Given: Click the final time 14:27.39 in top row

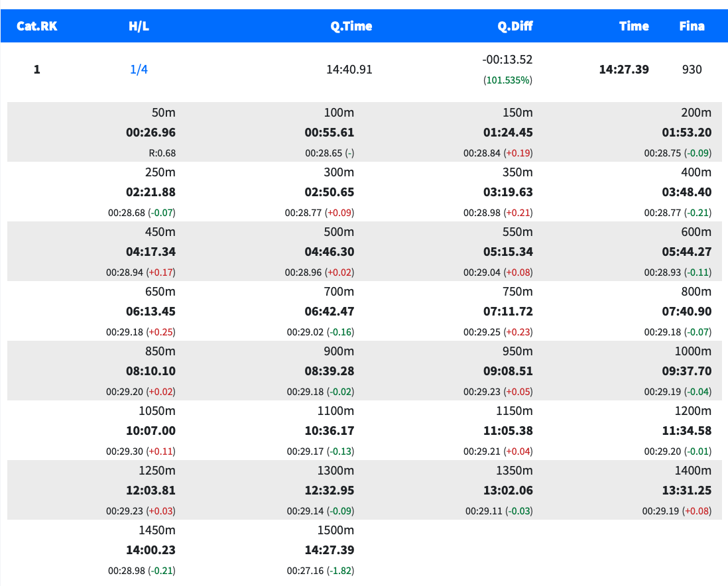Looking at the screenshot, I should (623, 70).
